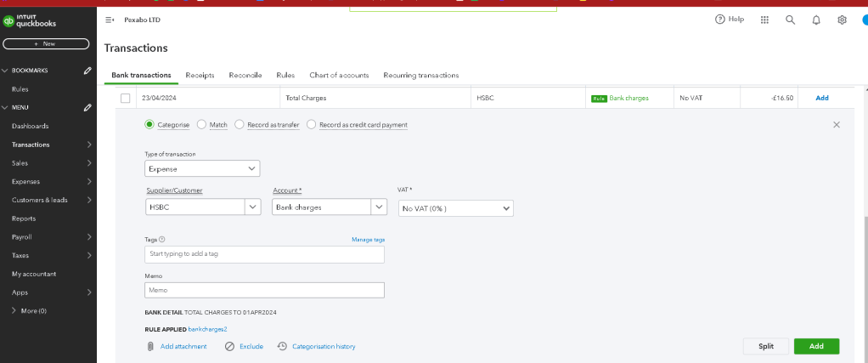Click the Add attachment link

pyautogui.click(x=183, y=346)
